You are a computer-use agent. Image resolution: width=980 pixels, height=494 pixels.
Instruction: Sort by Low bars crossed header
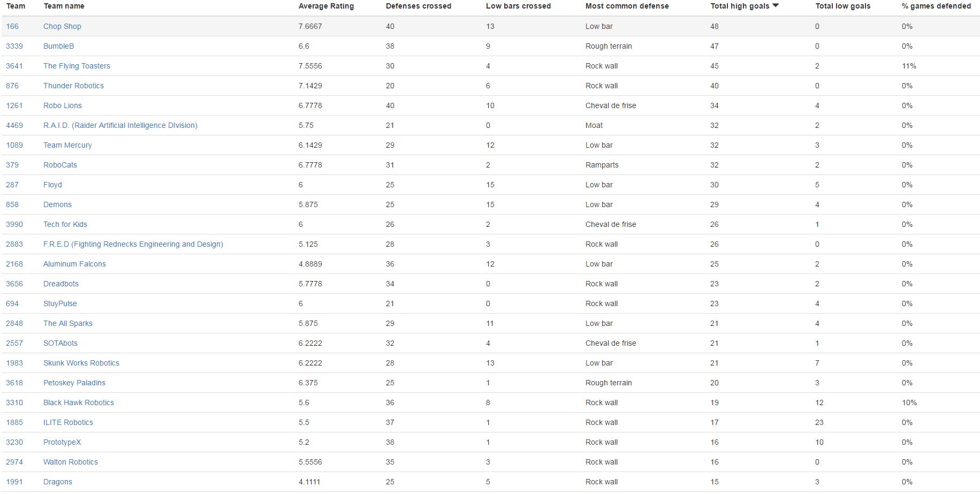click(x=518, y=6)
